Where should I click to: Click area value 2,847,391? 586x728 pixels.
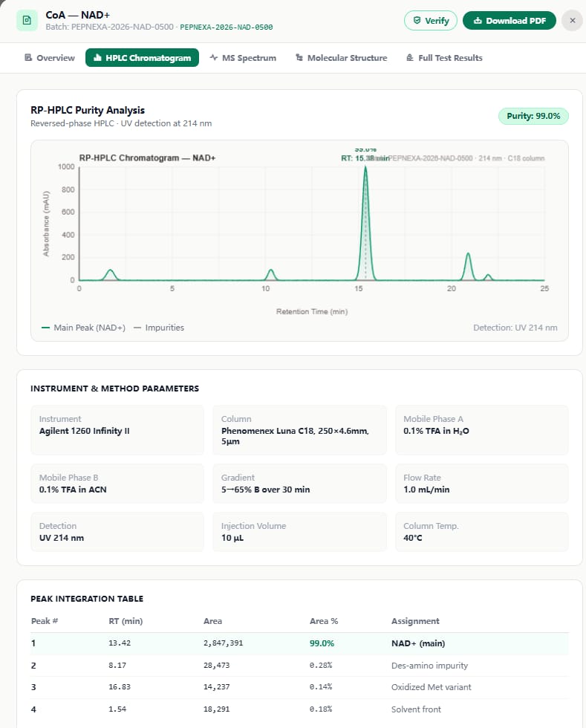[x=223, y=643]
